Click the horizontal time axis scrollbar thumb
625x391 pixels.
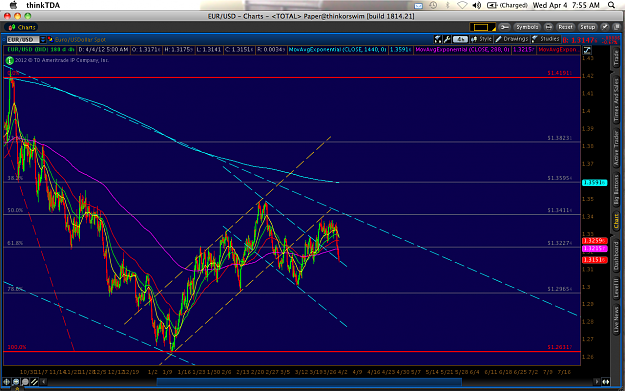[309, 382]
